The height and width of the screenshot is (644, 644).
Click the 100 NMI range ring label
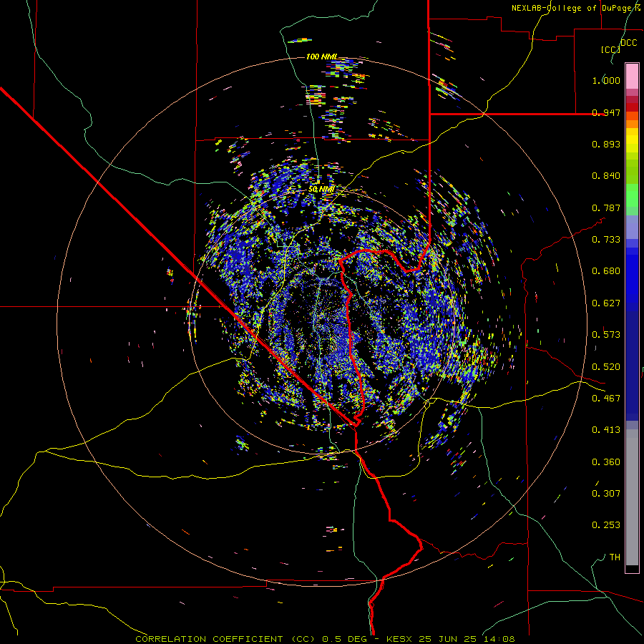coord(322,57)
